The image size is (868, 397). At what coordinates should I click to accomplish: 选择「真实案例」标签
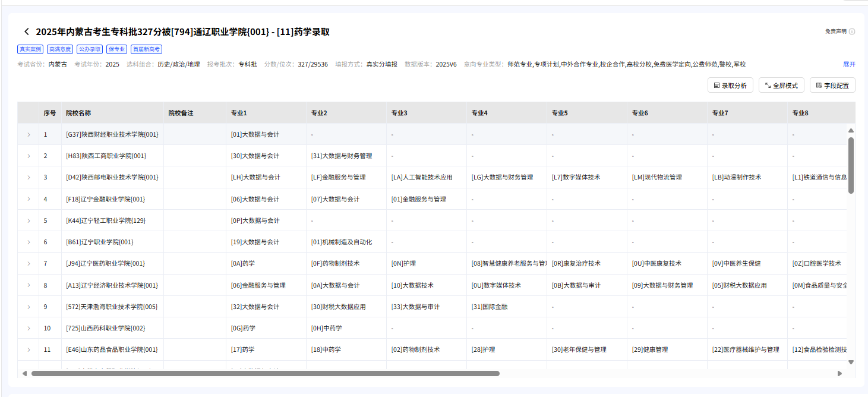click(x=29, y=50)
